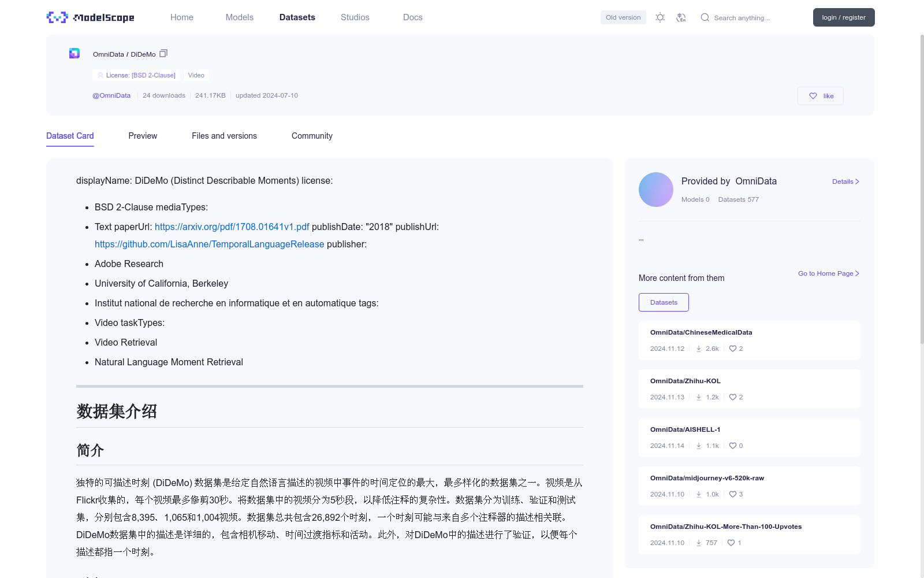Click heart icon on midjourney-v6-520k-raw card
The height and width of the screenshot is (578, 924).
[733, 494]
